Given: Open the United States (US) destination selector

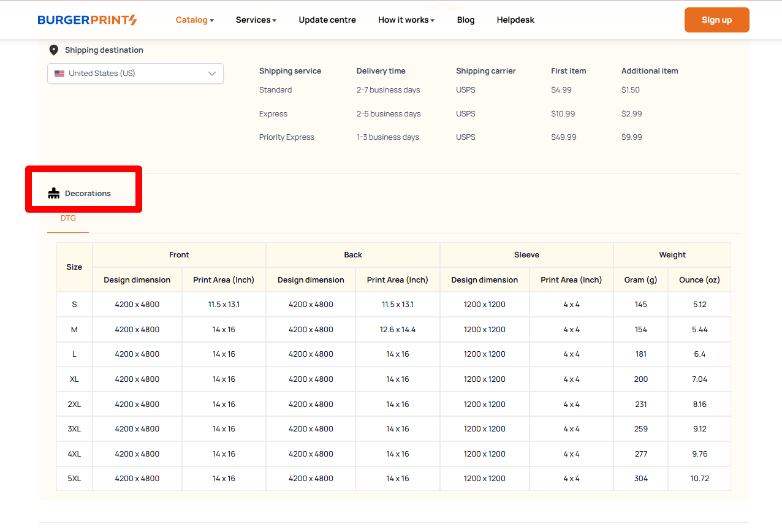Looking at the screenshot, I should (135, 74).
